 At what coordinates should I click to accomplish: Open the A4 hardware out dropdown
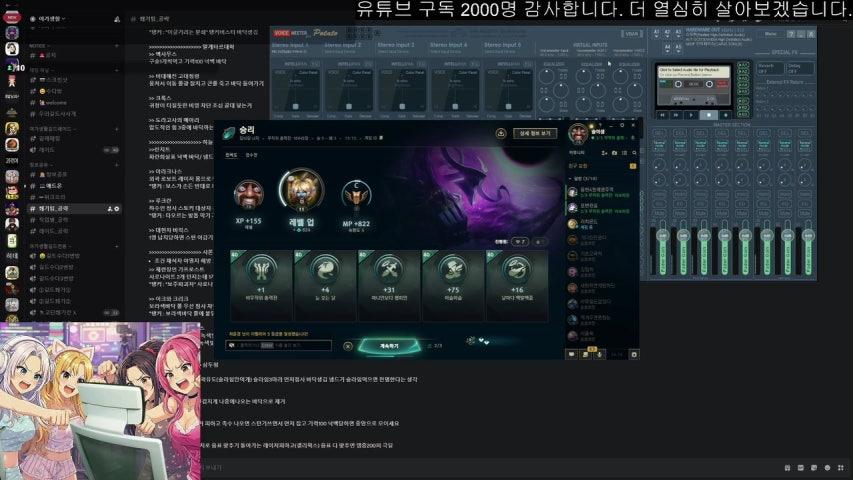(x=667, y=48)
